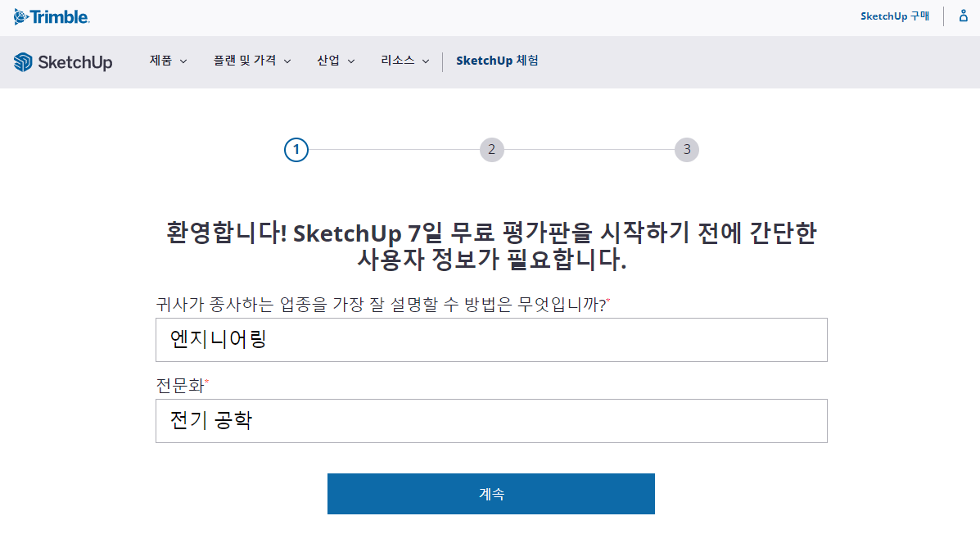
Task: Expand the 제품 menu
Action: pyautogui.click(x=161, y=61)
